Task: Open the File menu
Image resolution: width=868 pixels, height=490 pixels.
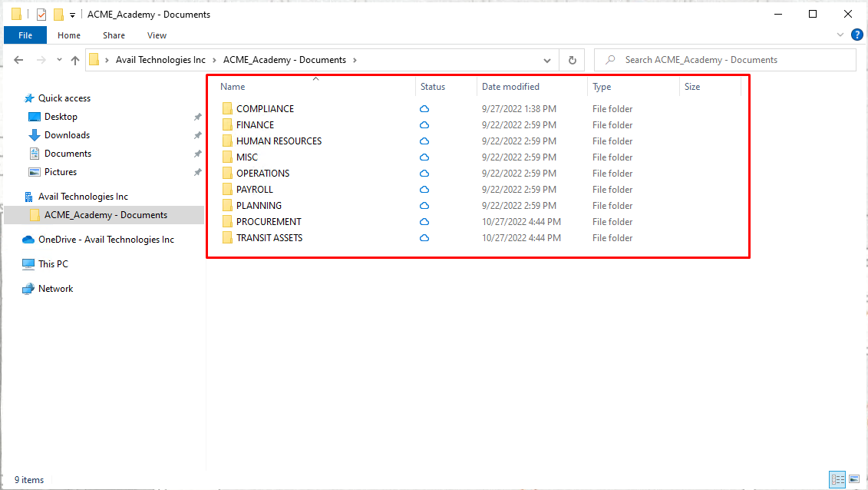Action: (x=25, y=35)
